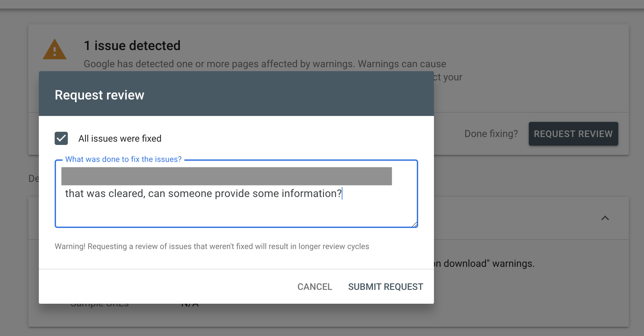Uncheck the All issues were fixed checkbox
This screenshot has width=644, height=336.
pos(61,138)
